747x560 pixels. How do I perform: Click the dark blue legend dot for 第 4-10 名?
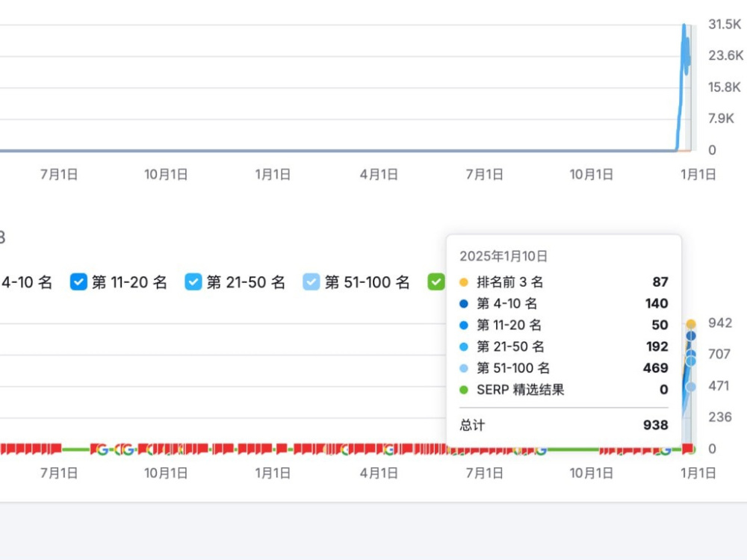click(464, 303)
